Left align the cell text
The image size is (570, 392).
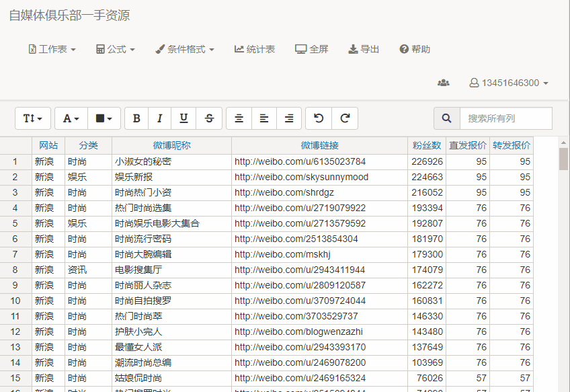coord(264,118)
